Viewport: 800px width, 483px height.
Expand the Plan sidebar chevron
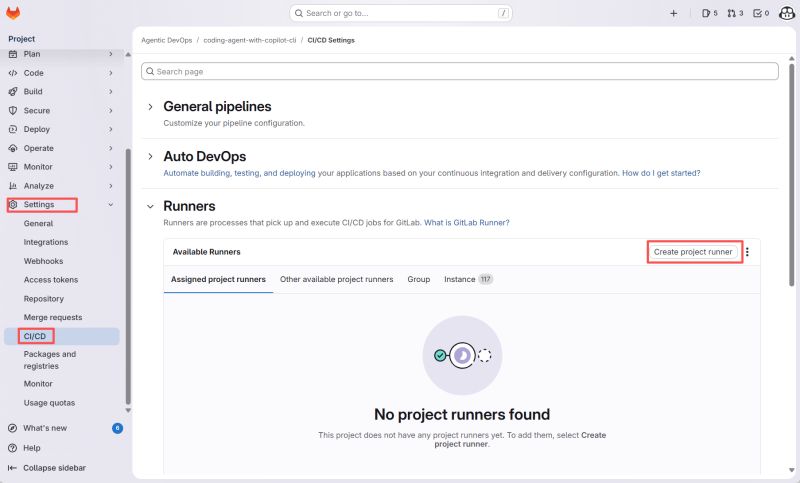111,54
